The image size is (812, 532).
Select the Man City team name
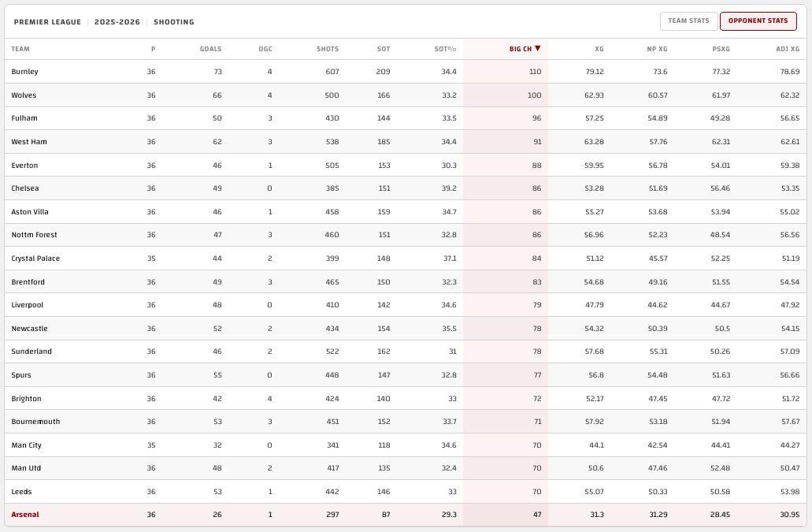click(x=26, y=445)
